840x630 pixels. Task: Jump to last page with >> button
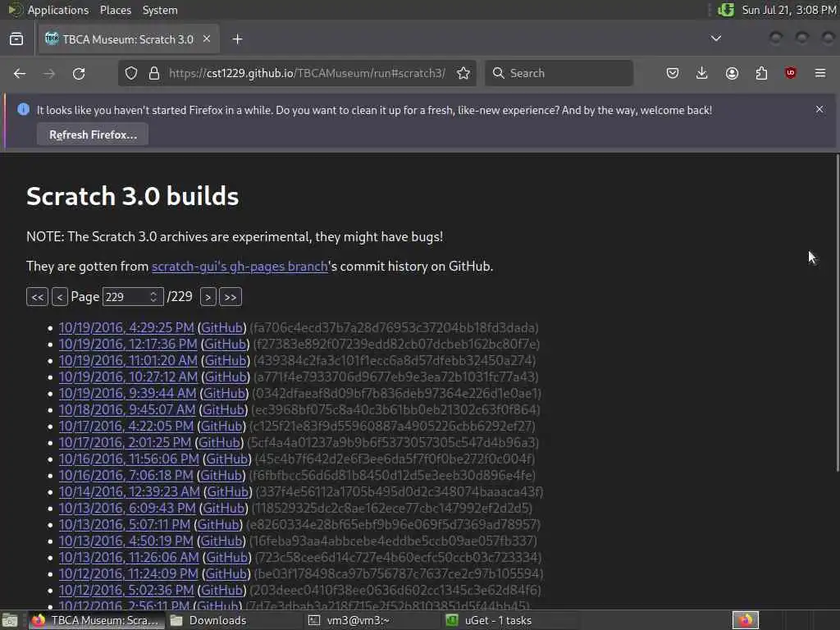pyautogui.click(x=231, y=297)
